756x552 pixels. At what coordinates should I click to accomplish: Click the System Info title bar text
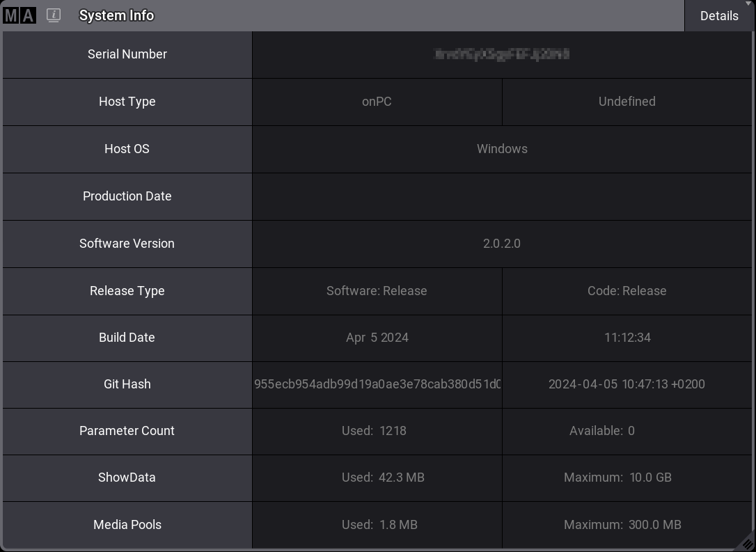click(x=116, y=15)
